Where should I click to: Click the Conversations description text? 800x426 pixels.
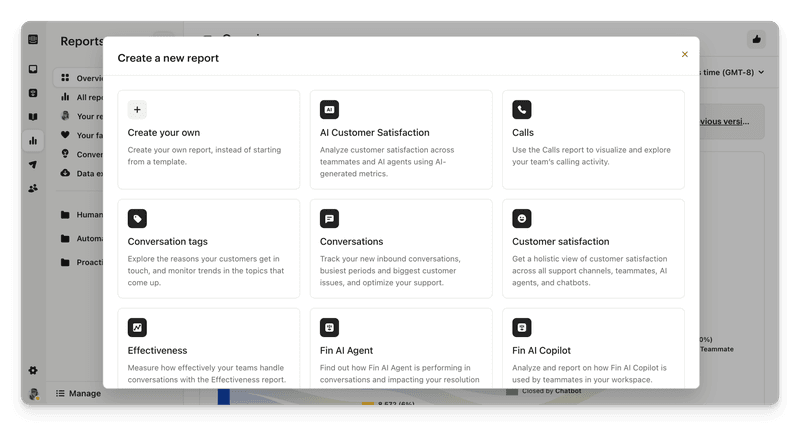[x=390, y=270]
